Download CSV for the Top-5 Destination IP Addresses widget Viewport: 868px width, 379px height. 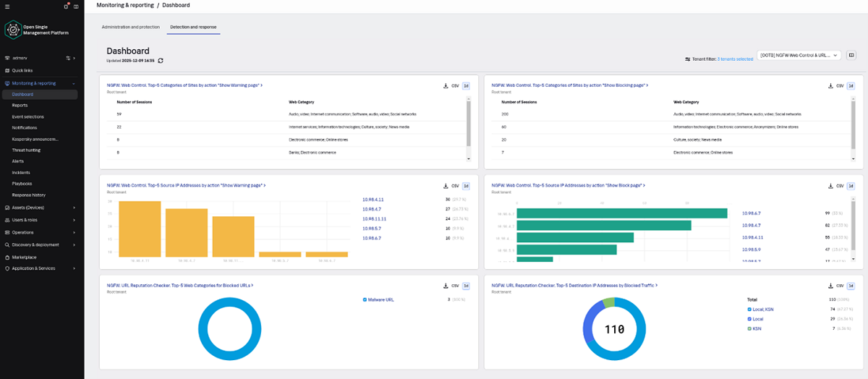pos(836,286)
